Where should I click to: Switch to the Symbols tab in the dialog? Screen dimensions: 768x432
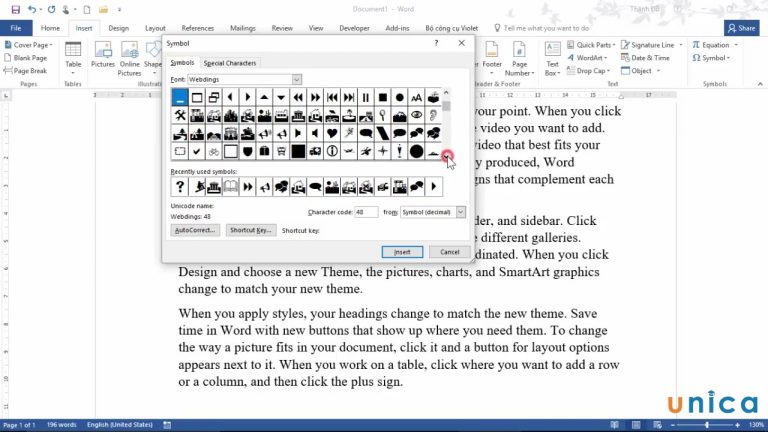click(182, 63)
